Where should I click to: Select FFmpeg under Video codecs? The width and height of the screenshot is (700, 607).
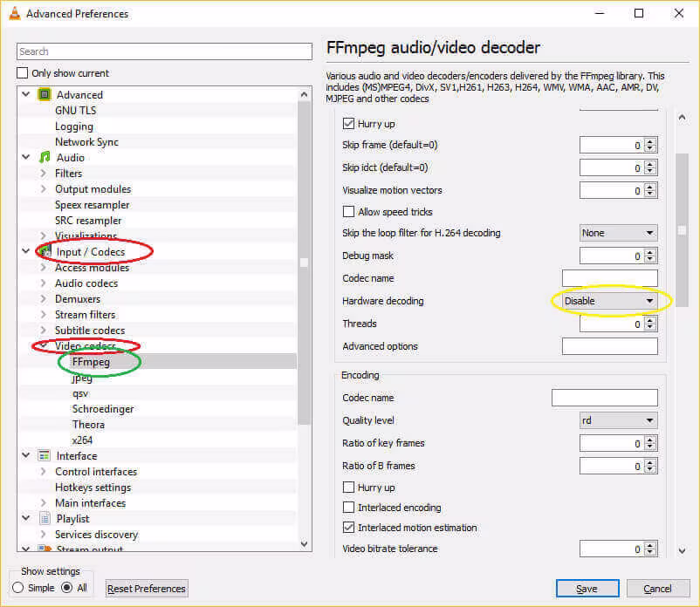coord(91,362)
